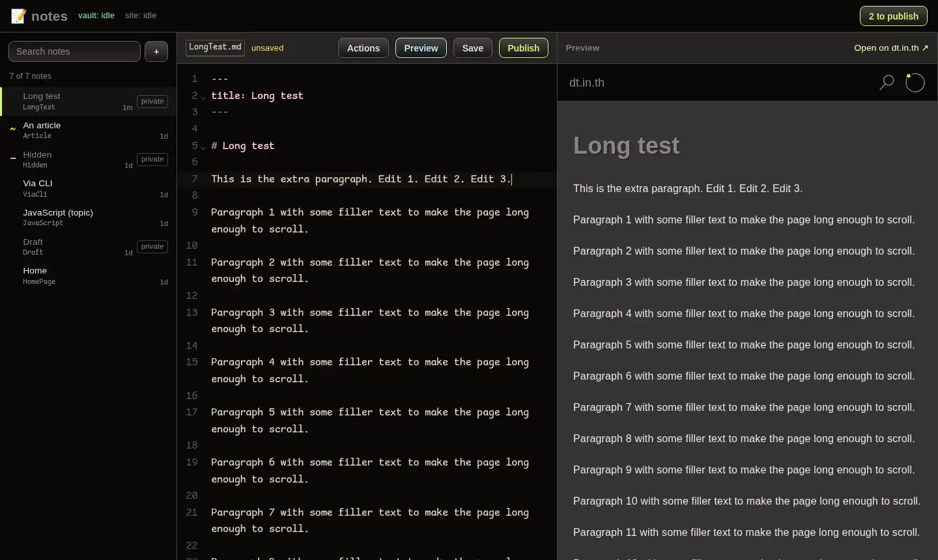Open the Hidden note
The image size is (938, 560).
(x=89, y=160)
